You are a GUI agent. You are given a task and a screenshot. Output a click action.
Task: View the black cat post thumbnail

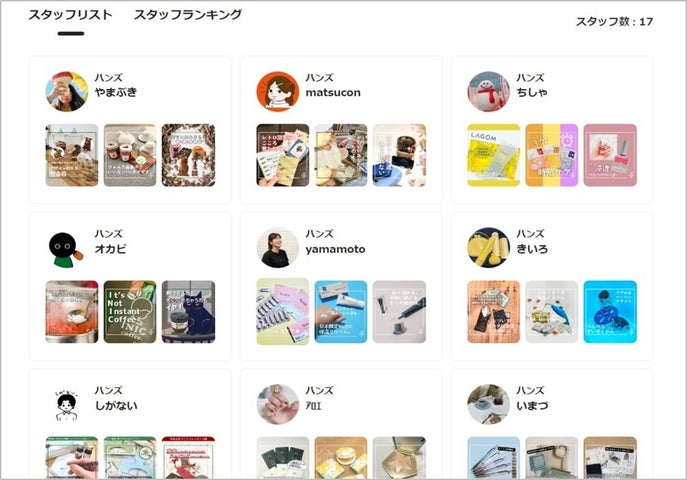coord(188,311)
